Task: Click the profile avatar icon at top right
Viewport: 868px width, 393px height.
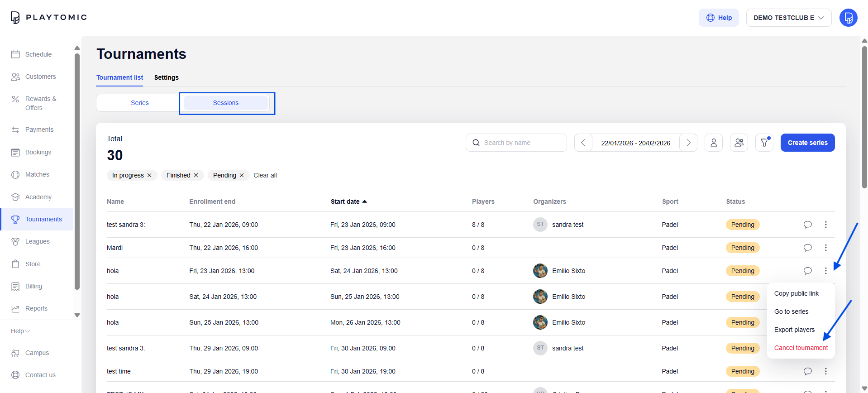Action: coord(848,18)
